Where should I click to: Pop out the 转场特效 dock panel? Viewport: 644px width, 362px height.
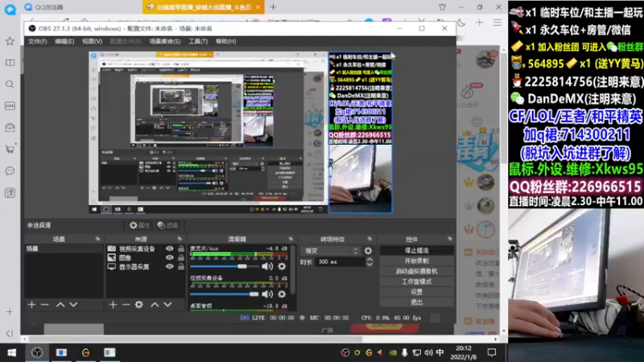tap(369, 239)
